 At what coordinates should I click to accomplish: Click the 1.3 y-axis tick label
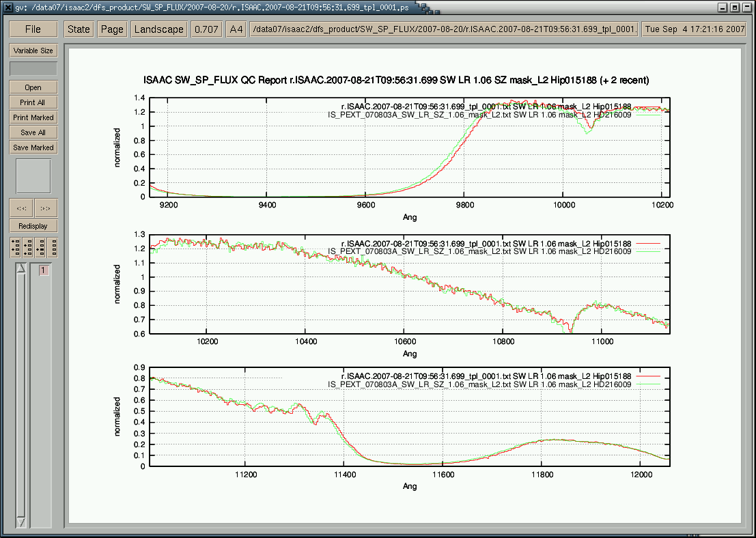point(140,234)
